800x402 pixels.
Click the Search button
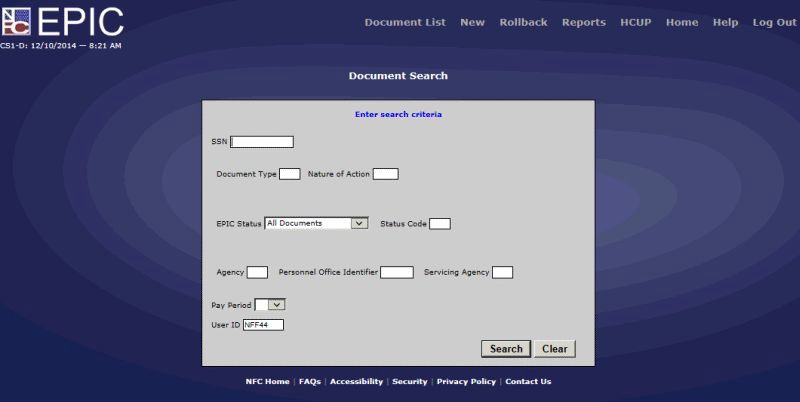[x=506, y=349]
